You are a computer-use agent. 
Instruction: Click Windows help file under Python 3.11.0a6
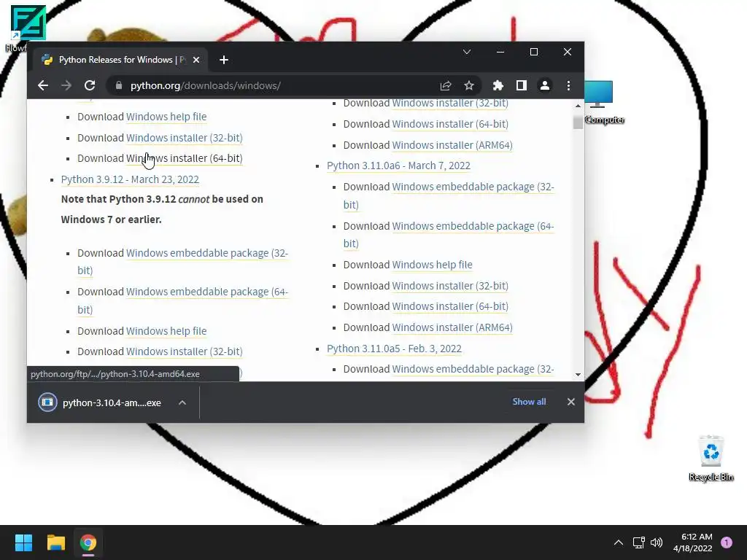(432, 265)
